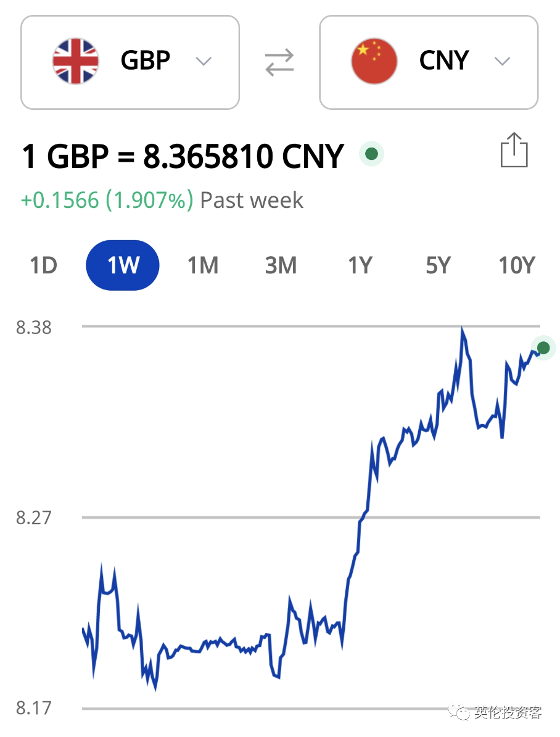Screen dimensions: 560x737
Task: Show the 10Y chart range
Action: tap(517, 265)
